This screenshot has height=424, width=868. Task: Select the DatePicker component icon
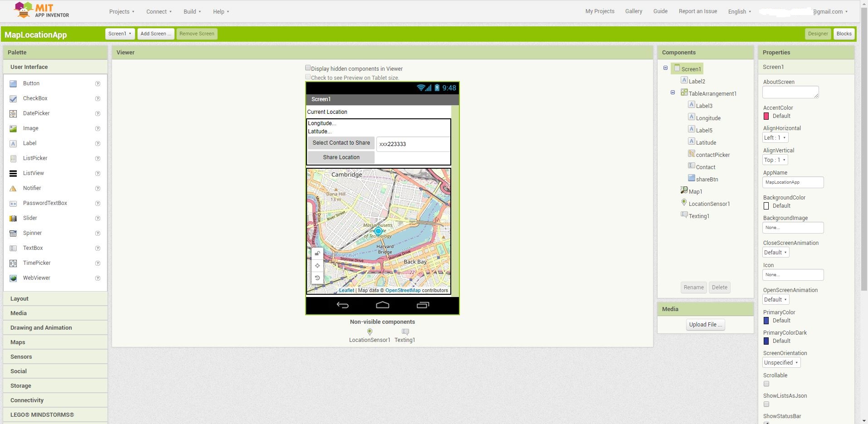click(x=13, y=113)
